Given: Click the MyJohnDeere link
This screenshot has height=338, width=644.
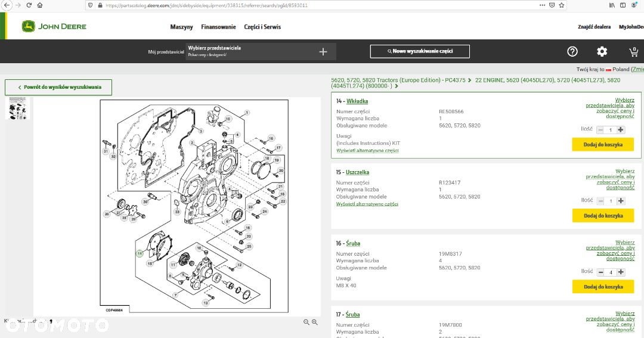Looking at the screenshot, I should 631,27.
